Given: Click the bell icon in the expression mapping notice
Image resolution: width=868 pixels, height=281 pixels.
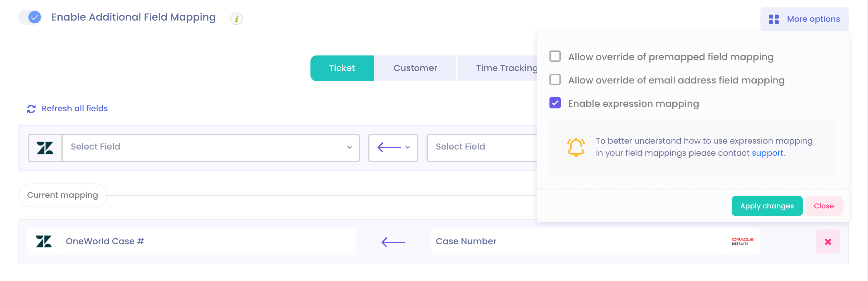Looking at the screenshot, I should (577, 147).
